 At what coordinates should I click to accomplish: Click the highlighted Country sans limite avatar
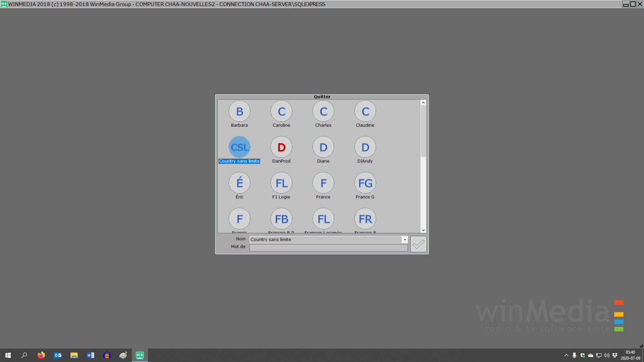(x=239, y=147)
